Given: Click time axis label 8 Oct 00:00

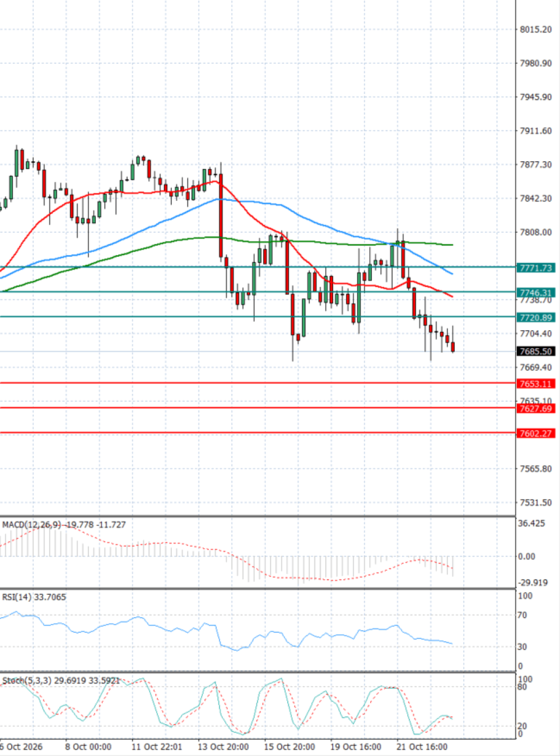Looking at the screenshot, I should pyautogui.click(x=88, y=746).
